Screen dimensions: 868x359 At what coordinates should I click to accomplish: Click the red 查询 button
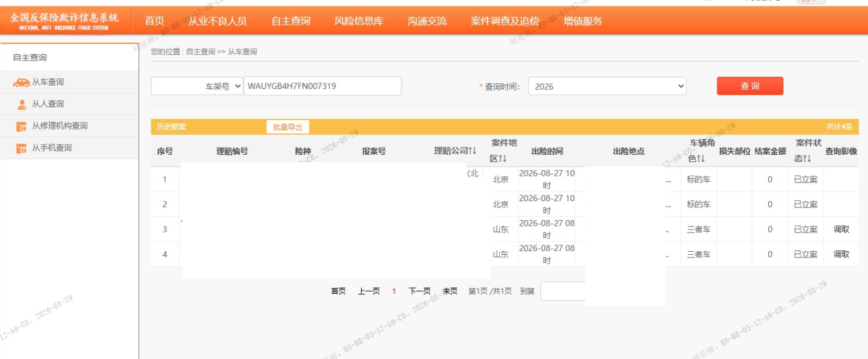[x=749, y=86]
